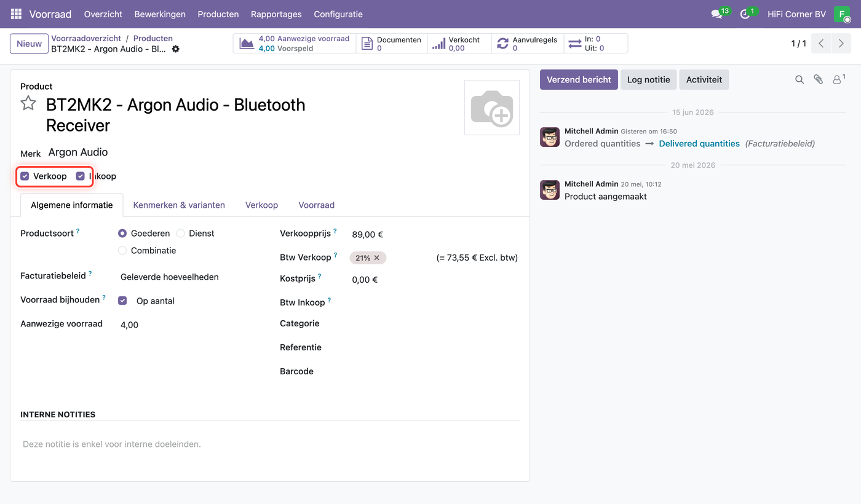Viewport: 861px width, 504px height.
Task: Click the Log notitie button
Action: [649, 80]
